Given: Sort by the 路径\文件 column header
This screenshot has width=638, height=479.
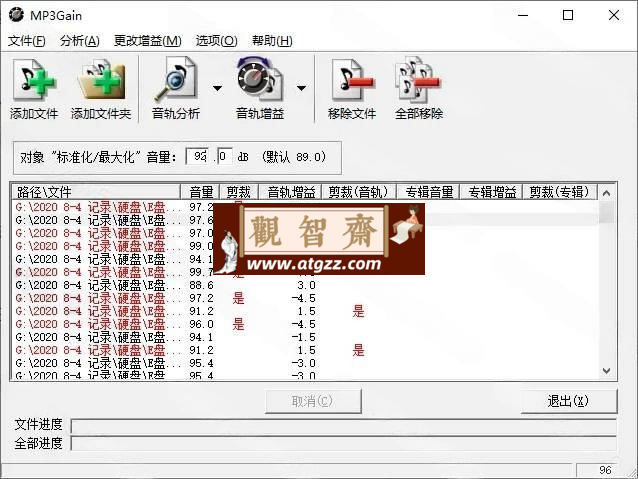Looking at the screenshot, I should (96, 192).
